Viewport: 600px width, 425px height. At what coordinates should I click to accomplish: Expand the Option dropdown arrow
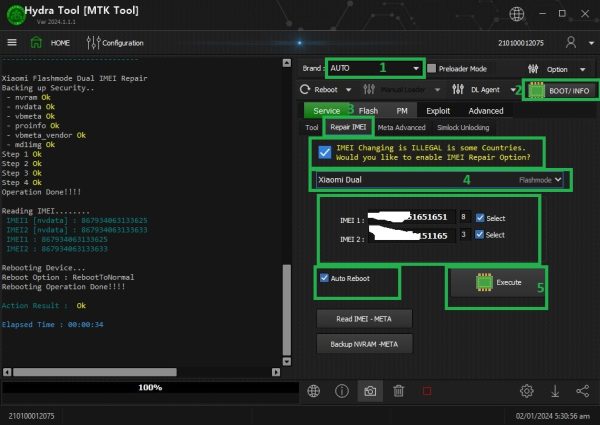pyautogui.click(x=582, y=70)
